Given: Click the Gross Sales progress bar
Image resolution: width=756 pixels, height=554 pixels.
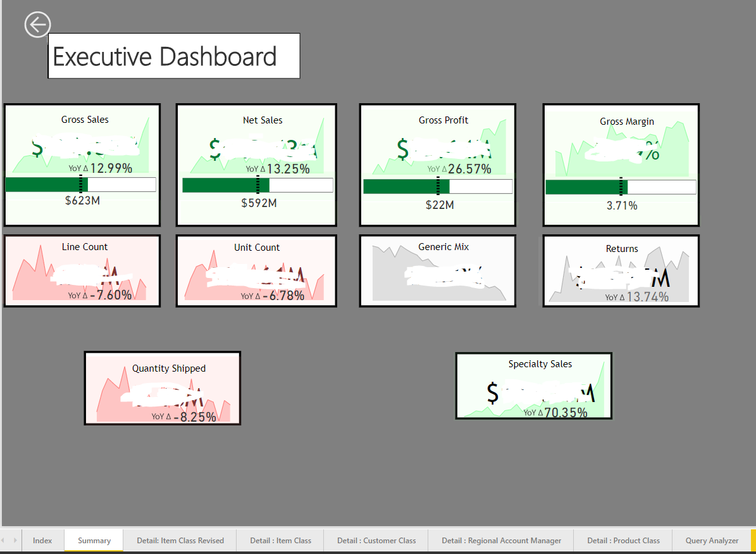Looking at the screenshot, I should click(x=80, y=184).
